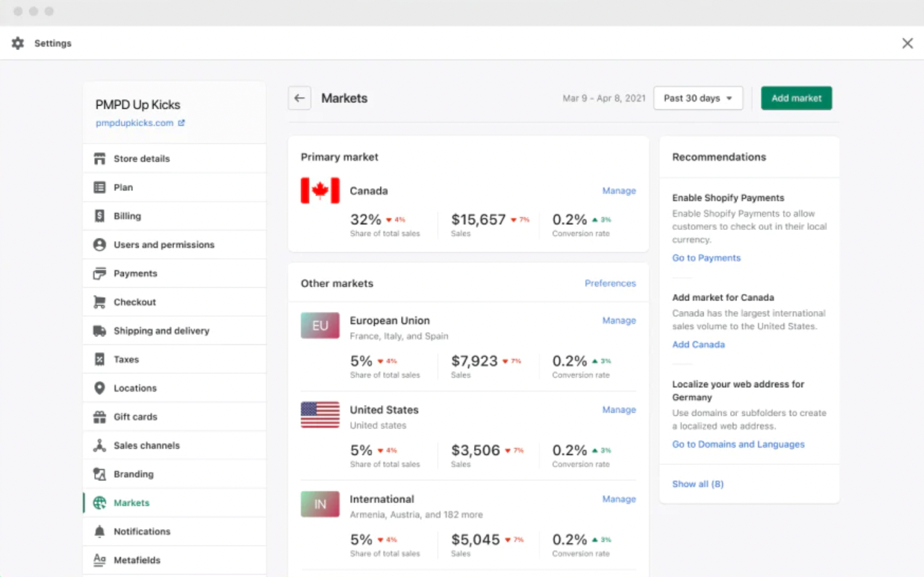Image resolution: width=924 pixels, height=577 pixels.
Task: Select Markets in the sidebar
Action: pos(174,503)
